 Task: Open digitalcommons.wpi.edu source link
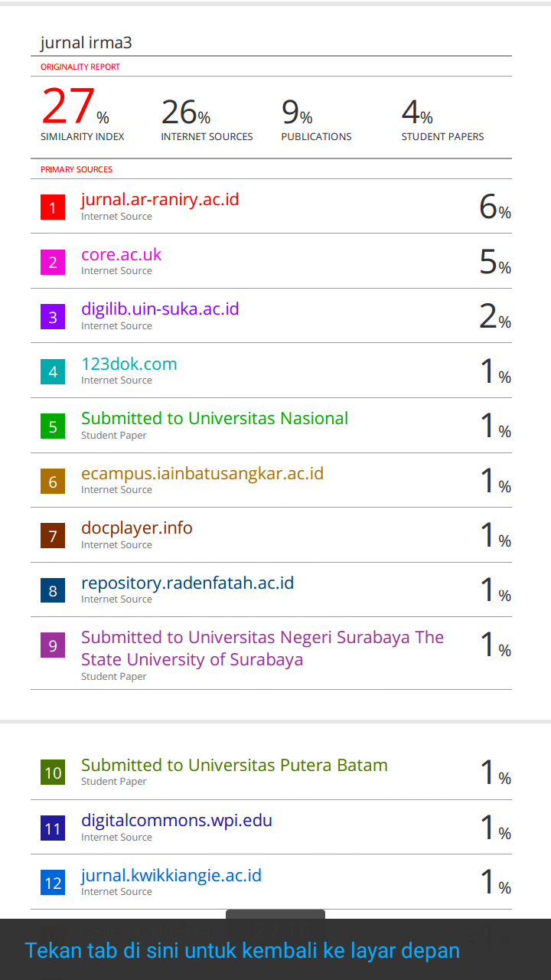point(177,821)
